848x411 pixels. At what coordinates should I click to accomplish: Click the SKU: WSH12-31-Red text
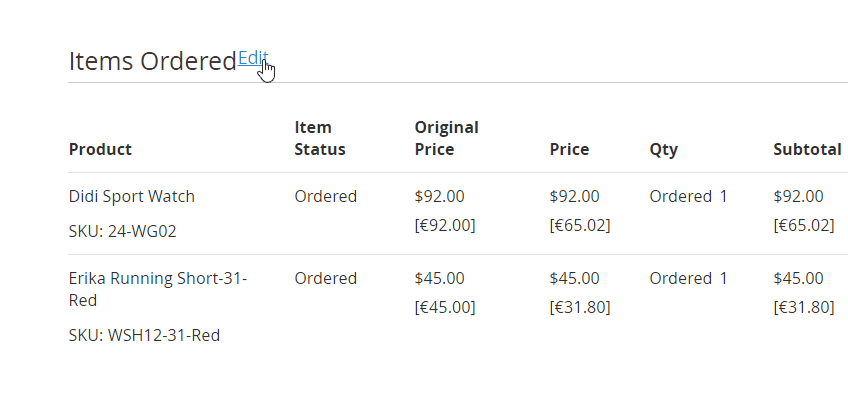point(144,335)
